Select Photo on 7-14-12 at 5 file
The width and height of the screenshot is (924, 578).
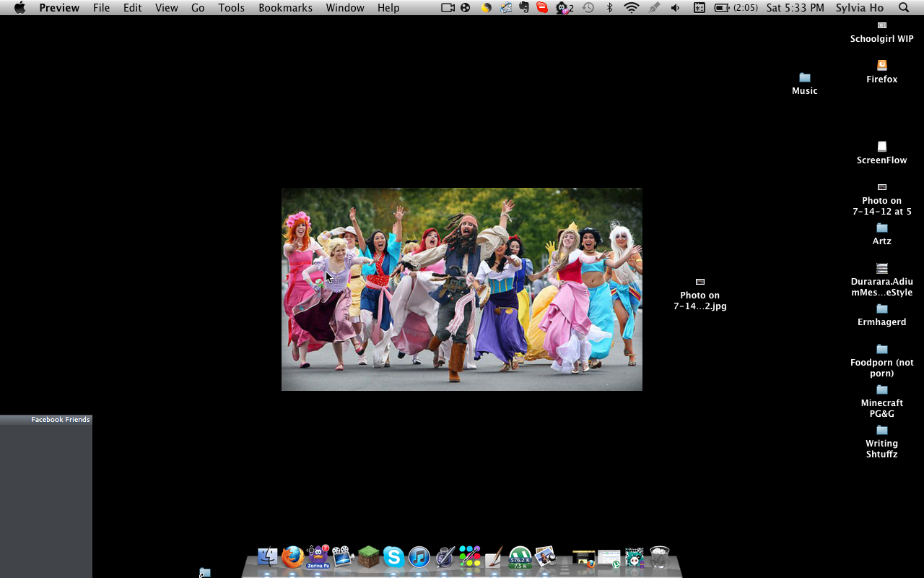882,199
